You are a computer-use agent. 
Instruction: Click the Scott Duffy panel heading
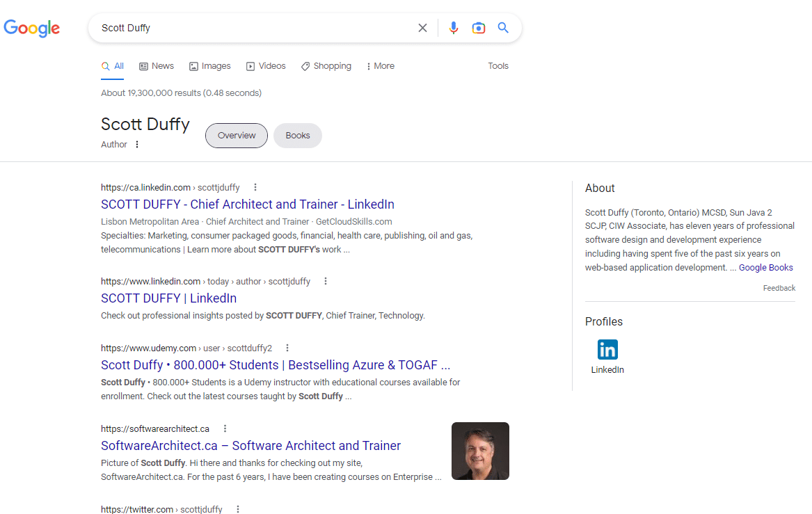145,125
